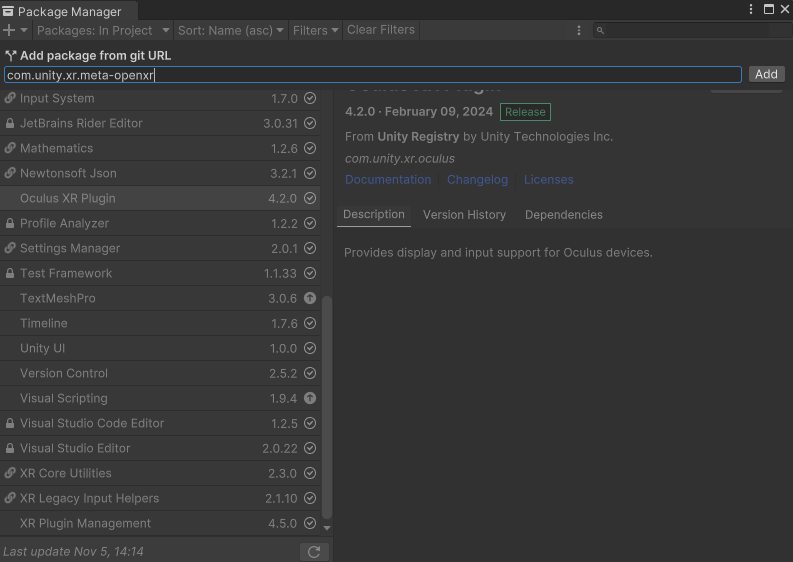
Task: Click the scroll-down arrow of package list
Action: (327, 528)
